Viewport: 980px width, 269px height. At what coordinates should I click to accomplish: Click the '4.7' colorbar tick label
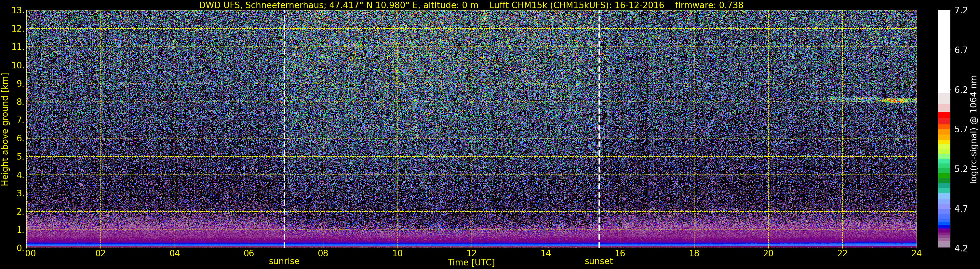[961, 209]
